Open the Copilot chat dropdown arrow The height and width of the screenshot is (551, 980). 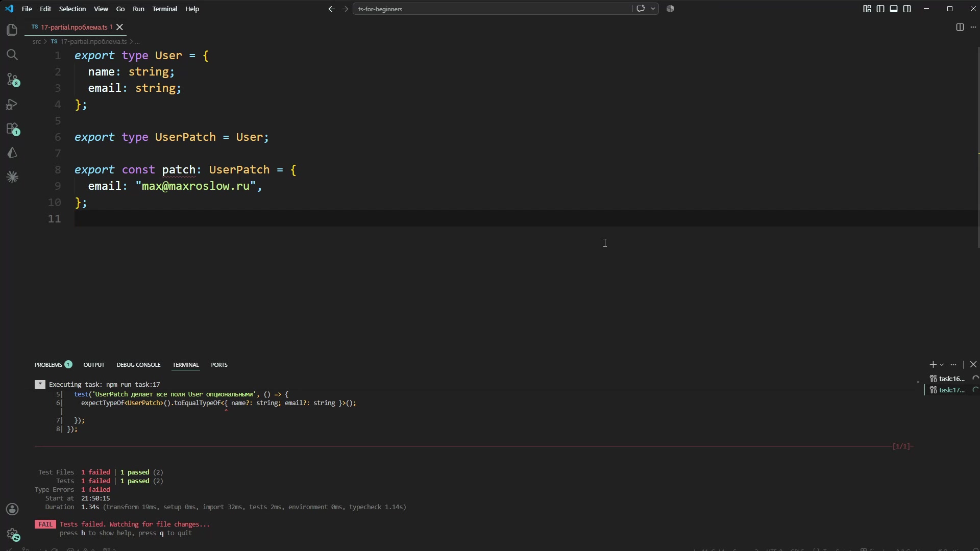point(653,9)
